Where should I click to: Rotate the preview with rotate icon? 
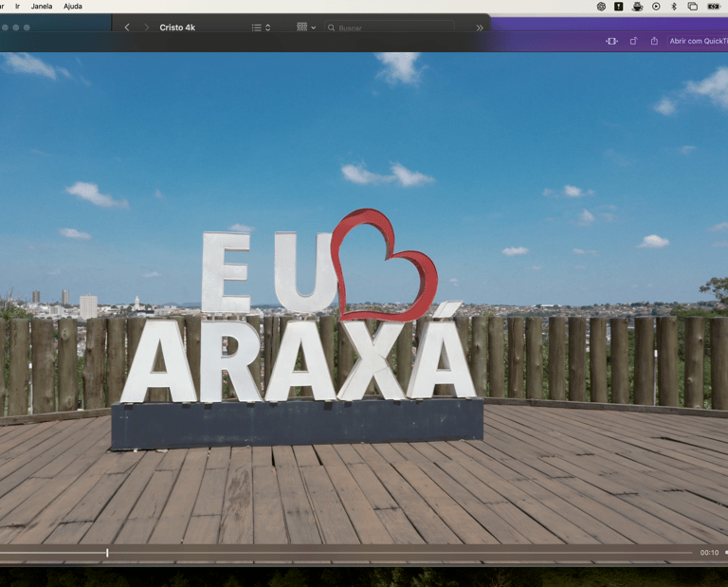pyautogui.click(x=633, y=41)
